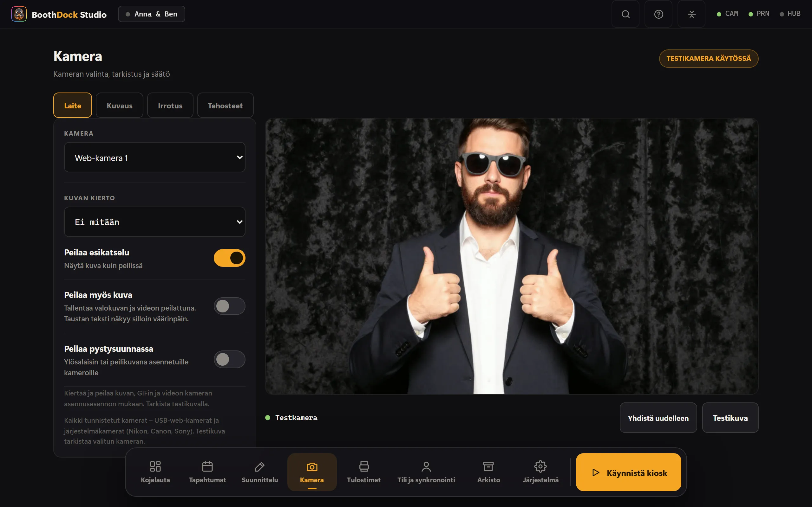Click the Käynnistä kiosk button
Viewport: 812px width, 507px height.
tap(628, 472)
